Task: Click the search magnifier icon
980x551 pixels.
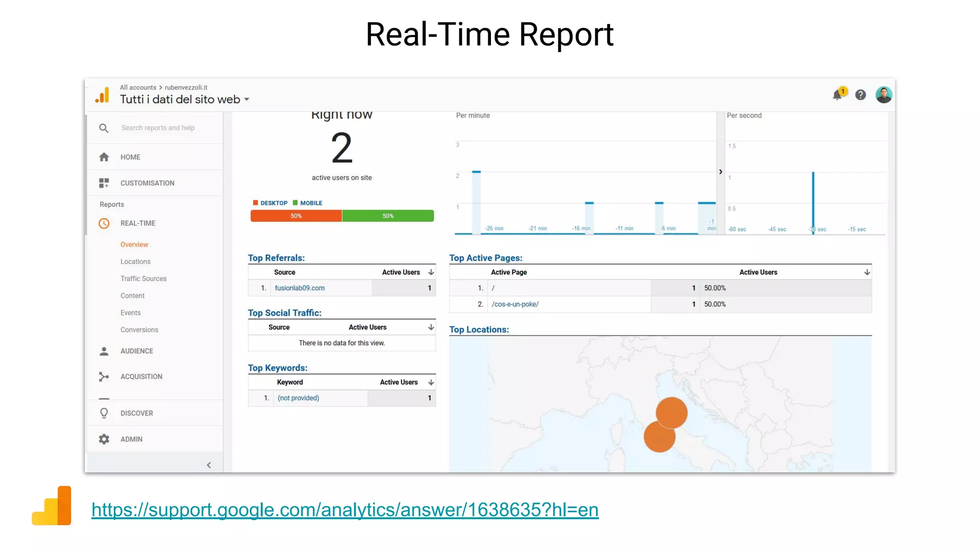Action: (x=104, y=128)
